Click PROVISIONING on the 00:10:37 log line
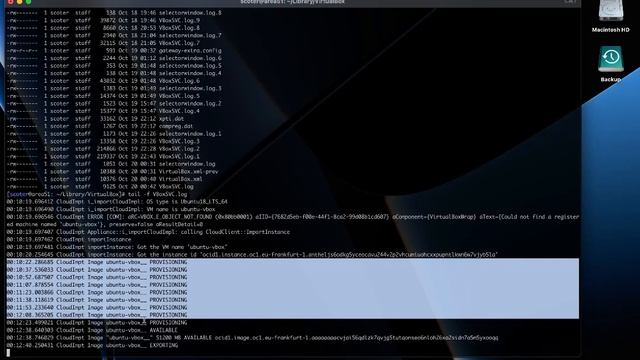Viewport: 640px width, 360px height. 168,270
